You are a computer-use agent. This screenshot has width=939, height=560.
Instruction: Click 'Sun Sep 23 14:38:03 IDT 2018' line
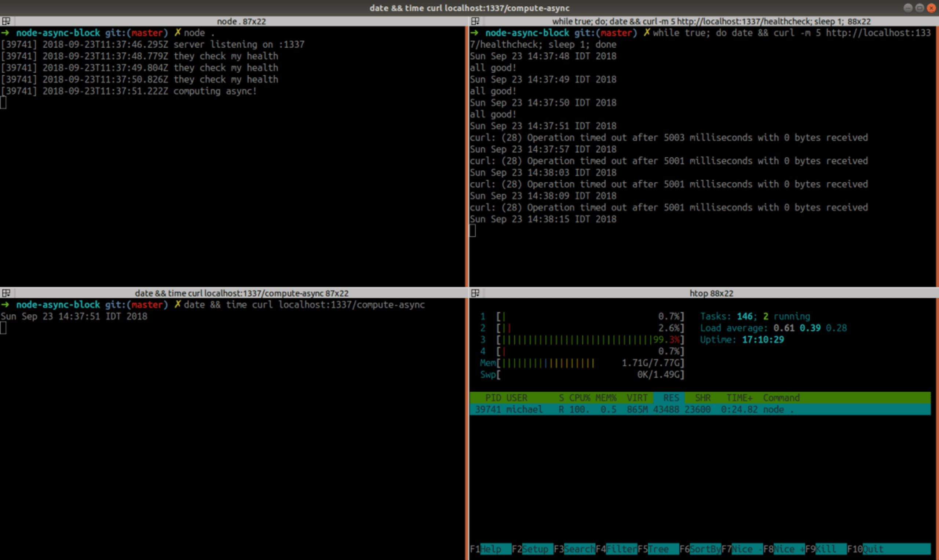[x=543, y=173]
